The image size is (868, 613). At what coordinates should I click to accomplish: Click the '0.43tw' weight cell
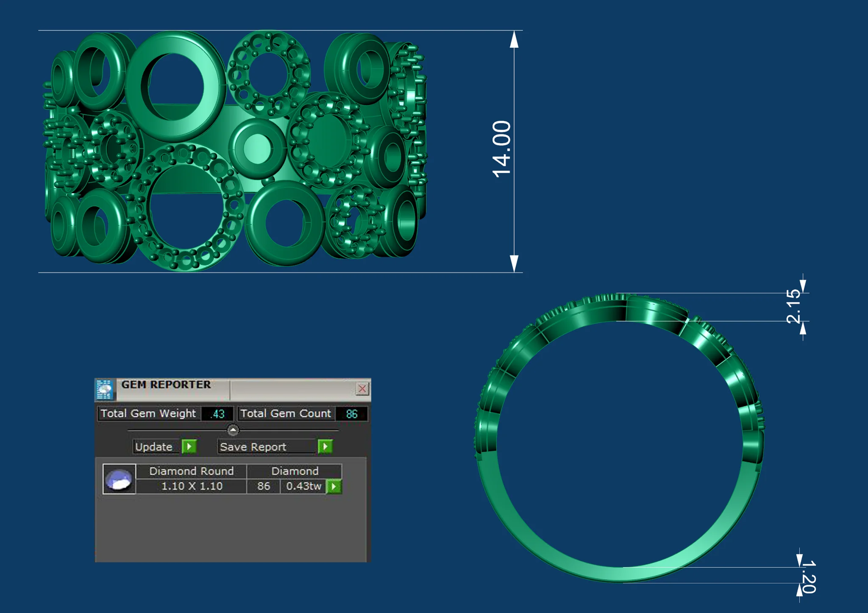(303, 486)
